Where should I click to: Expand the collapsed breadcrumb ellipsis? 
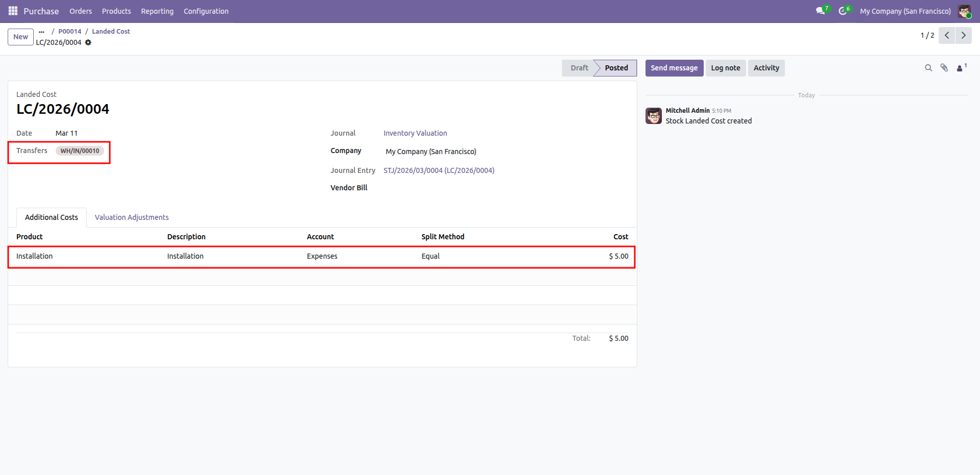coord(41,32)
